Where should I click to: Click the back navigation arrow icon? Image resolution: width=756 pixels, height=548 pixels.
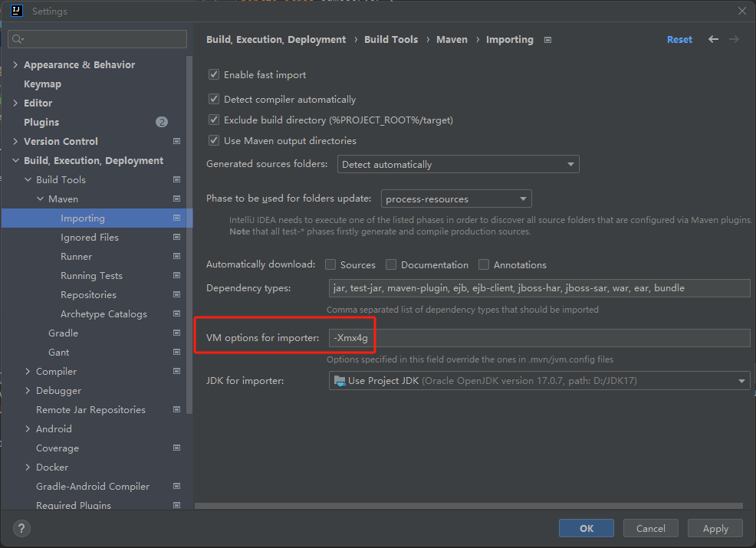(x=713, y=39)
